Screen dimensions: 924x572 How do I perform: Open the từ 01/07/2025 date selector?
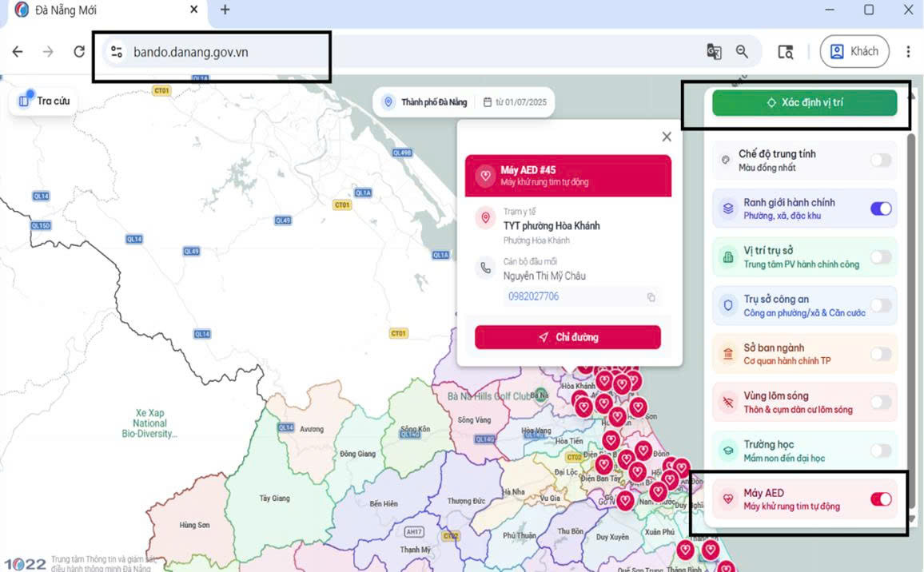click(515, 102)
